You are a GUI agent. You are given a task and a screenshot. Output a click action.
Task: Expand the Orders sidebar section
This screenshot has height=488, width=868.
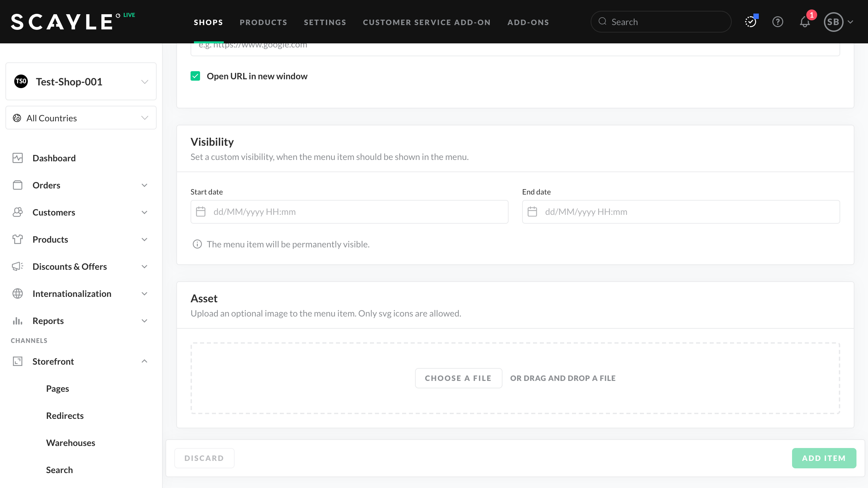(144, 185)
